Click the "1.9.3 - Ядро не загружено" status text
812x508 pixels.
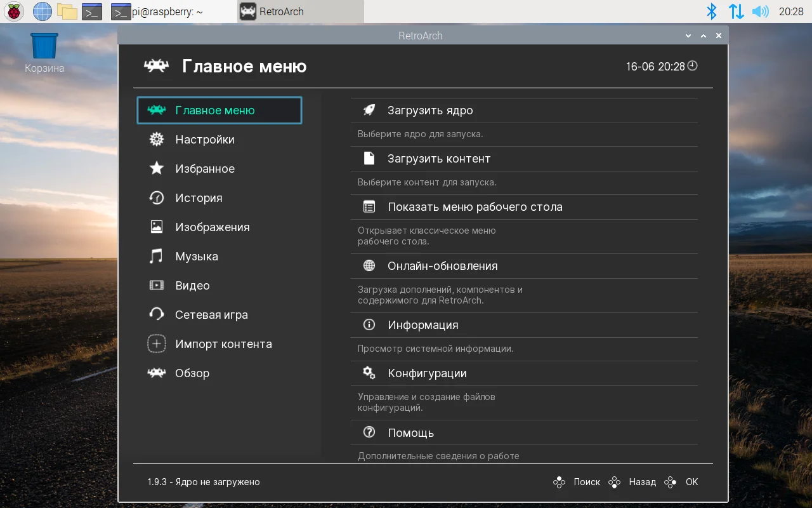click(204, 482)
